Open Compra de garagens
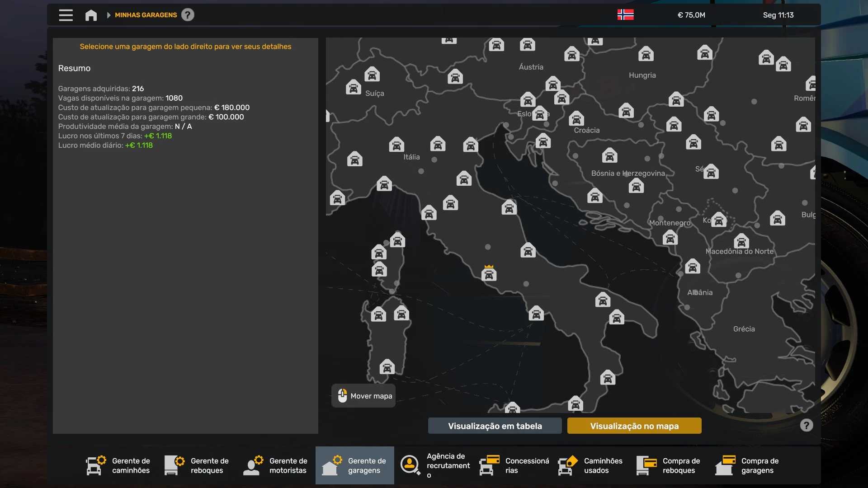This screenshot has height=488, width=868. click(748, 465)
